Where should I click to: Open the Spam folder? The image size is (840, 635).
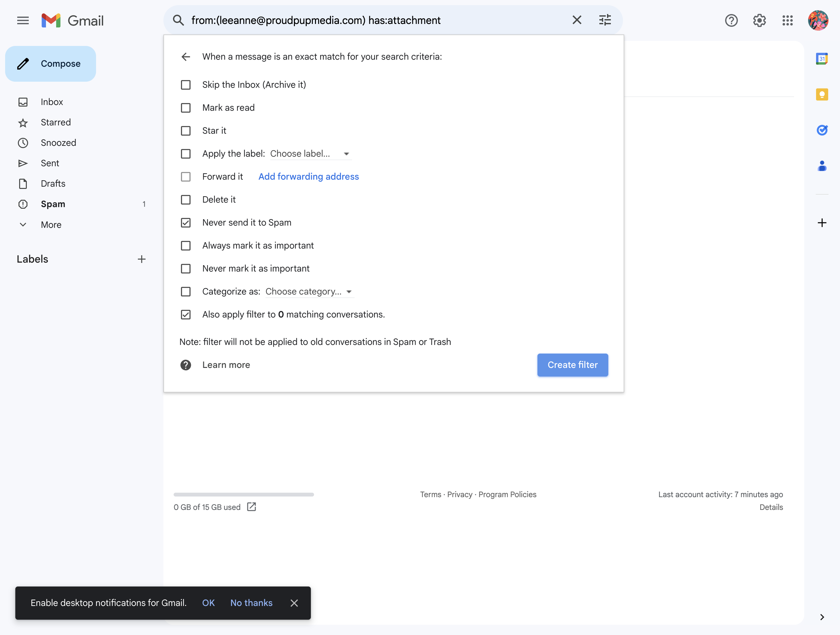click(53, 204)
